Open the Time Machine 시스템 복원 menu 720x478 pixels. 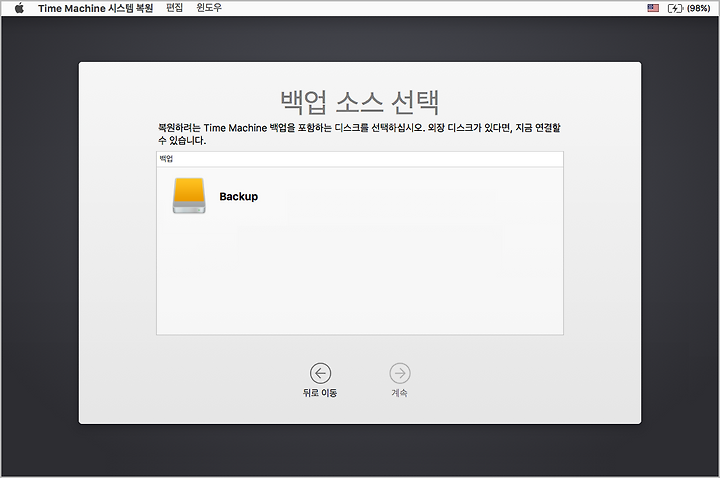pos(96,8)
